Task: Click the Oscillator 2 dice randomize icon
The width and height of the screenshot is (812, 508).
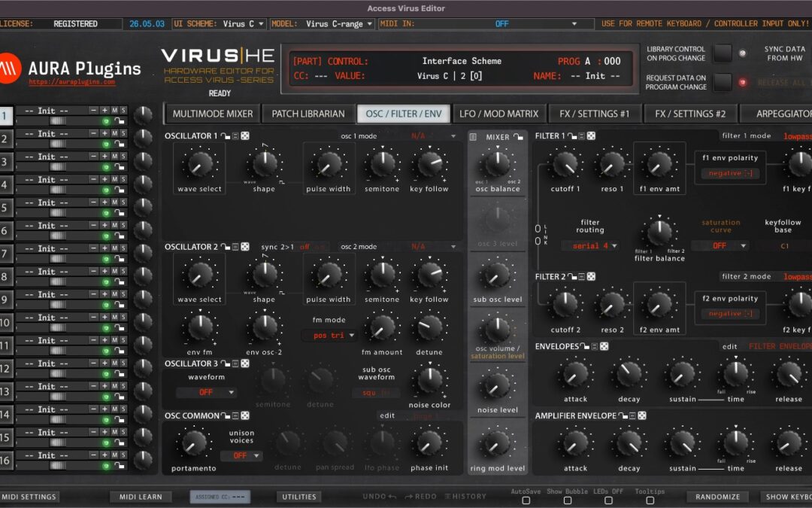Action: point(245,247)
